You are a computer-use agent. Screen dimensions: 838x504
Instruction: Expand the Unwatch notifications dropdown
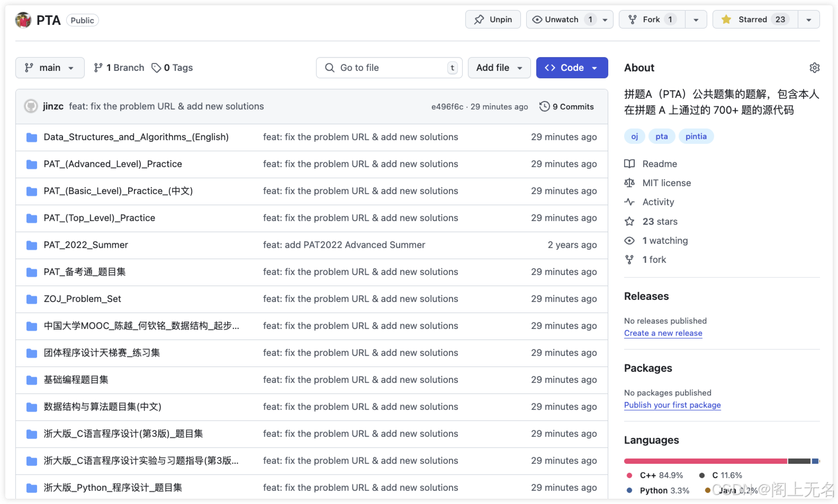tap(570, 20)
